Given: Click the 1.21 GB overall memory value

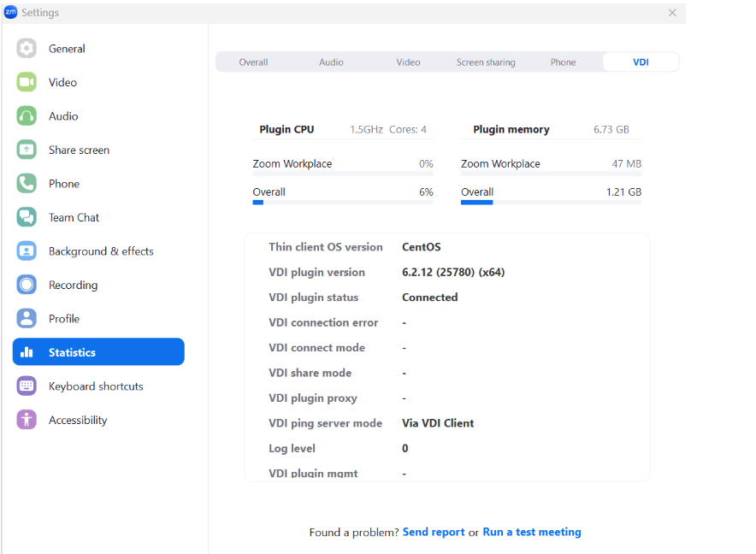Looking at the screenshot, I should click(x=624, y=192).
